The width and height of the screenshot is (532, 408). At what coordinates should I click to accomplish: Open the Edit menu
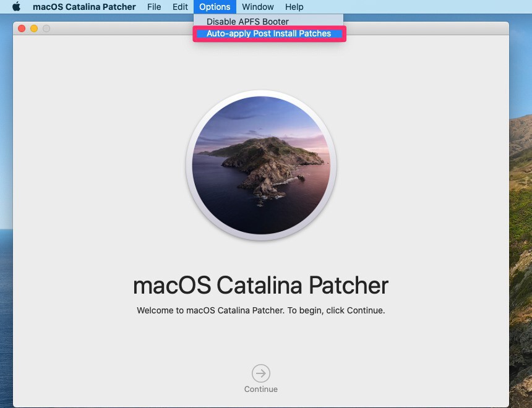click(180, 7)
